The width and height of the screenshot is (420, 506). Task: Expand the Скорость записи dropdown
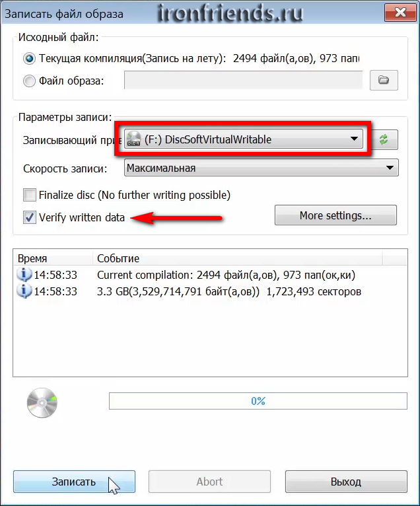coord(390,168)
